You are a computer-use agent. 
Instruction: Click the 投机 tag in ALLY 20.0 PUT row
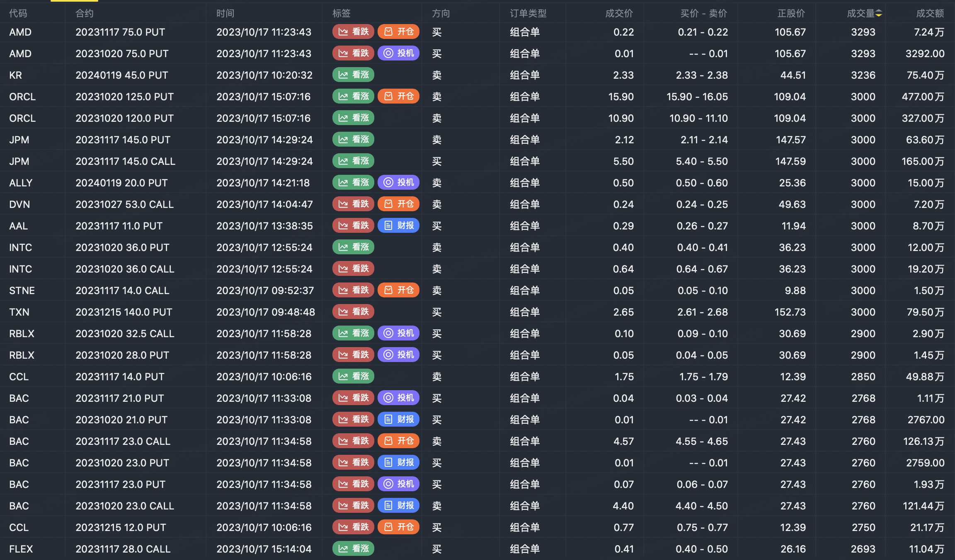tap(399, 183)
